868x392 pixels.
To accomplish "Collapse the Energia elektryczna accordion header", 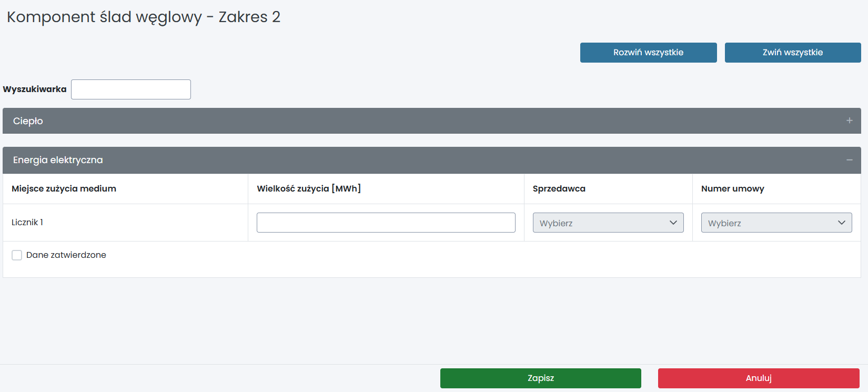I will click(421, 160).
